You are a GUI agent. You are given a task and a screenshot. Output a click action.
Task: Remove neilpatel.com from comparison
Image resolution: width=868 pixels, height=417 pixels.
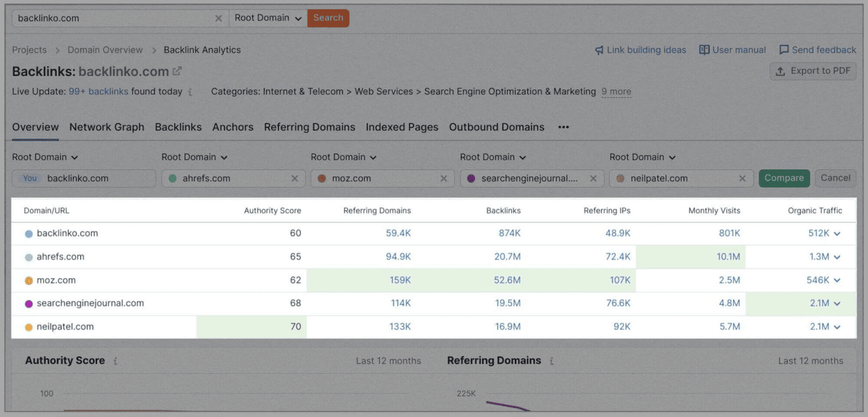[742, 179]
